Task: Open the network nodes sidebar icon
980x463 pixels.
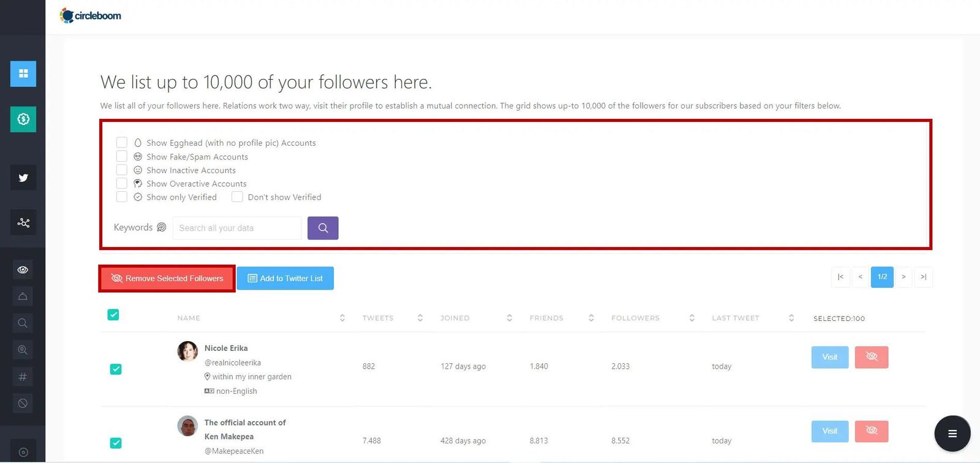Action: click(23, 222)
